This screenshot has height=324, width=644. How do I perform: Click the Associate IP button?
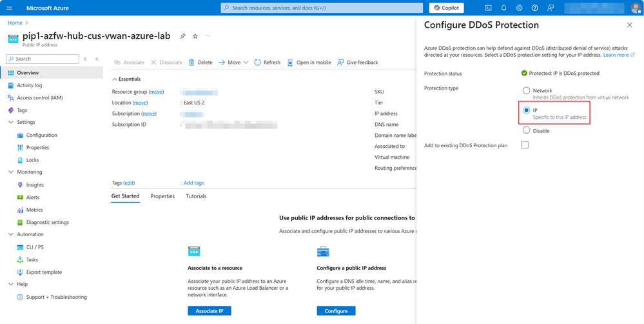tap(210, 311)
